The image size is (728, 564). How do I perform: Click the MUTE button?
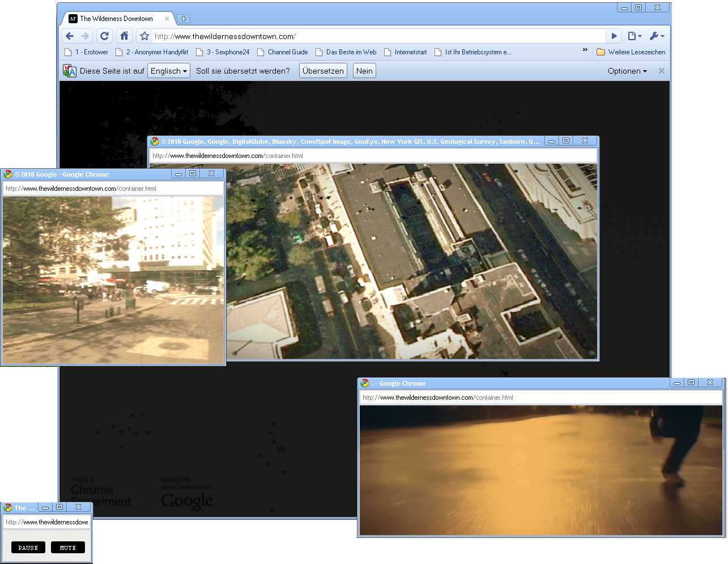[68, 548]
